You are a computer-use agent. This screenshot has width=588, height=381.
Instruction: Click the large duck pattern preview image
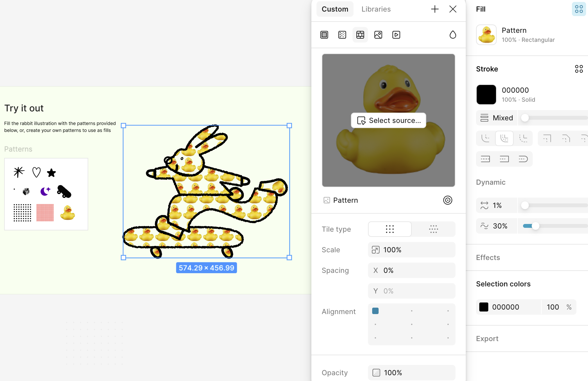(389, 120)
